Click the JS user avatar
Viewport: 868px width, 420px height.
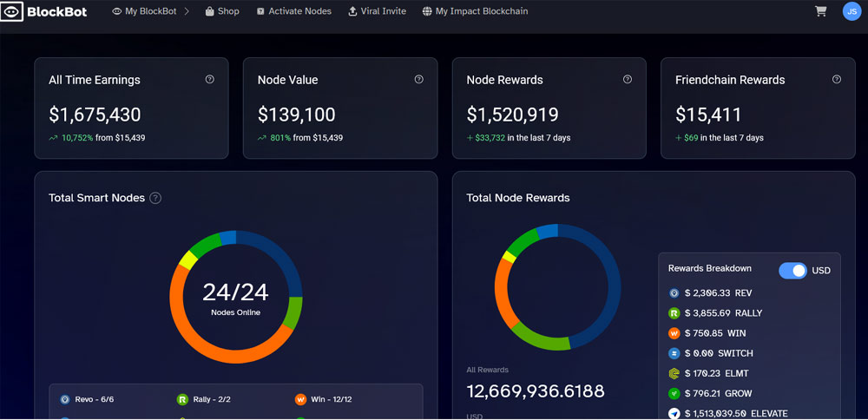point(852,11)
